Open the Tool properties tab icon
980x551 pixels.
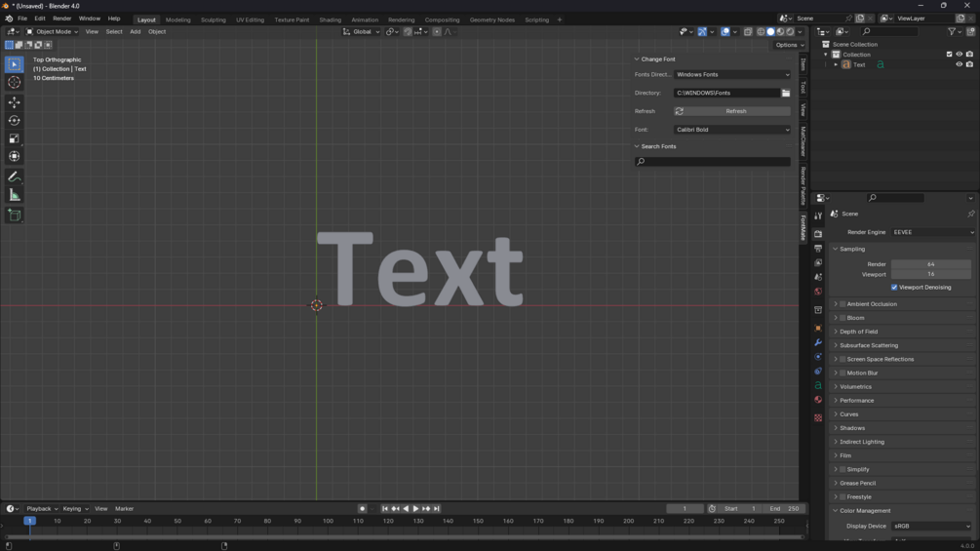(x=818, y=216)
